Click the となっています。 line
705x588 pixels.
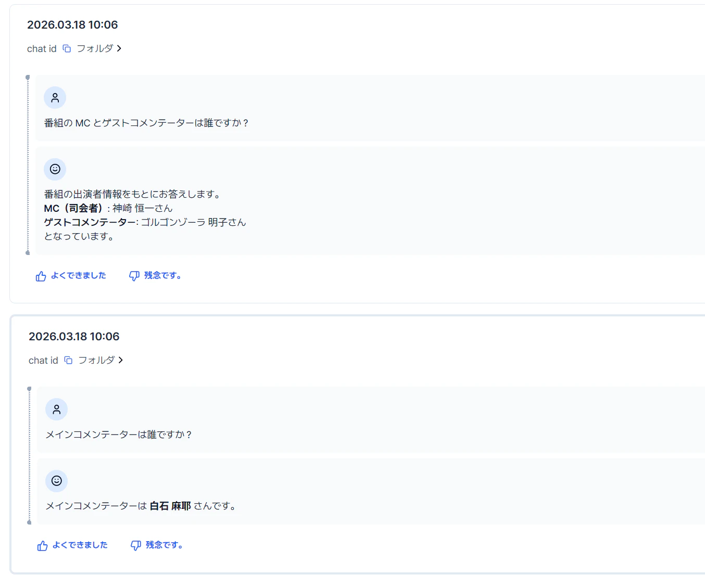click(79, 236)
